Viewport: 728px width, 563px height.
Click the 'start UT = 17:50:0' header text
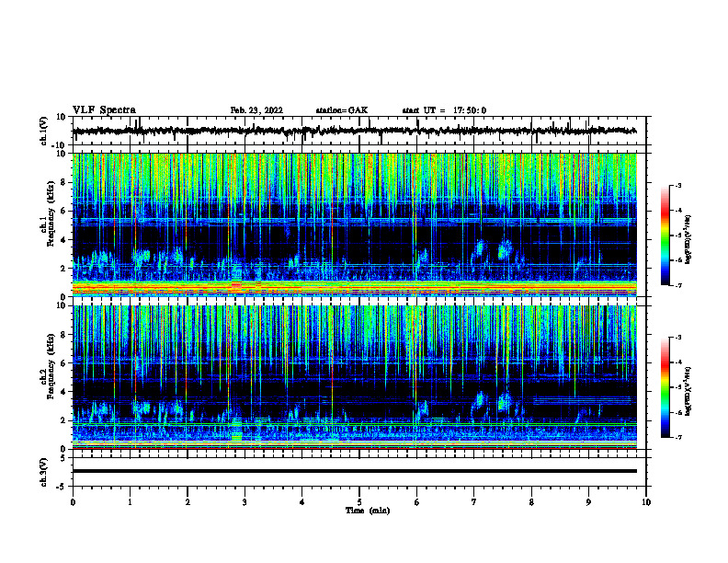click(444, 110)
